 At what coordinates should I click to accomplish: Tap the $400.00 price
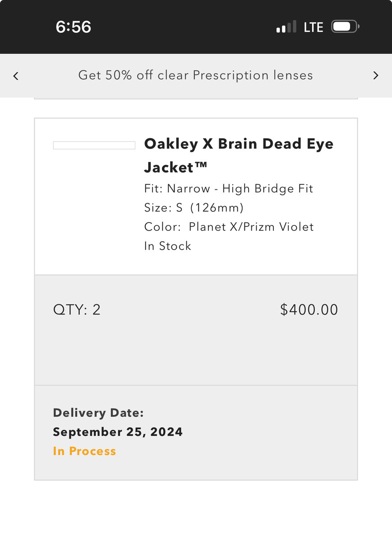tap(309, 310)
